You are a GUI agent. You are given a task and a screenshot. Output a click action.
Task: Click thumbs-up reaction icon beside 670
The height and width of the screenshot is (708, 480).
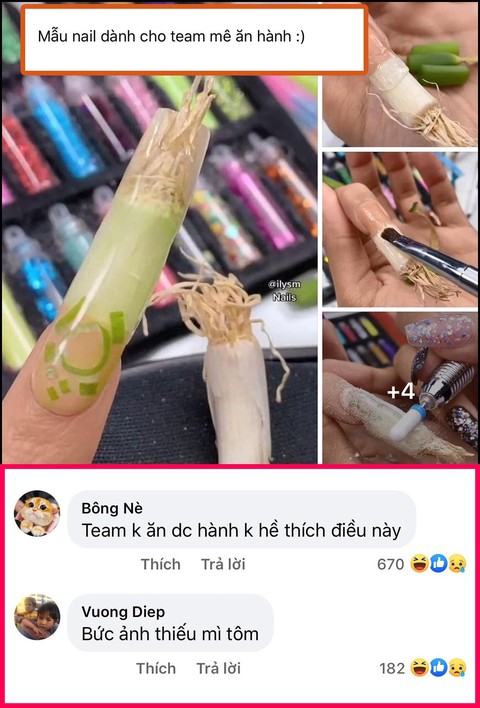[x=438, y=564]
